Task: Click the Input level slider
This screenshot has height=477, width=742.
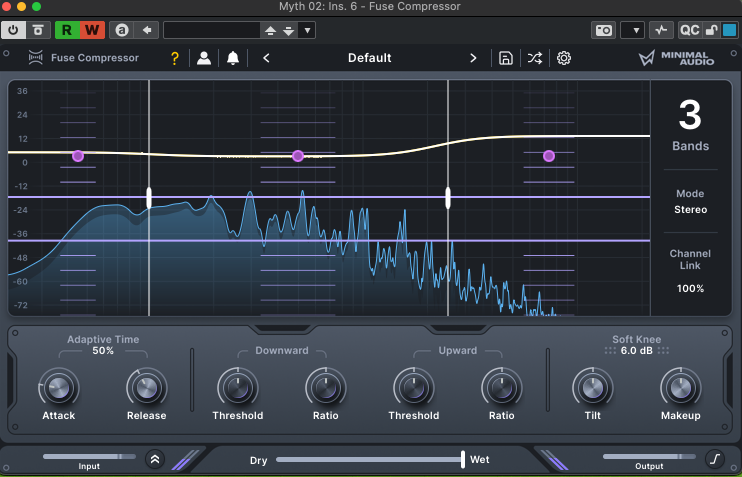Action: [x=89, y=457]
